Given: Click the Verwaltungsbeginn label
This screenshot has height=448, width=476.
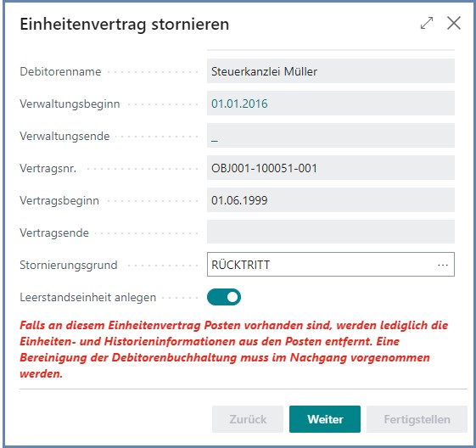Looking at the screenshot, I should click(70, 104).
